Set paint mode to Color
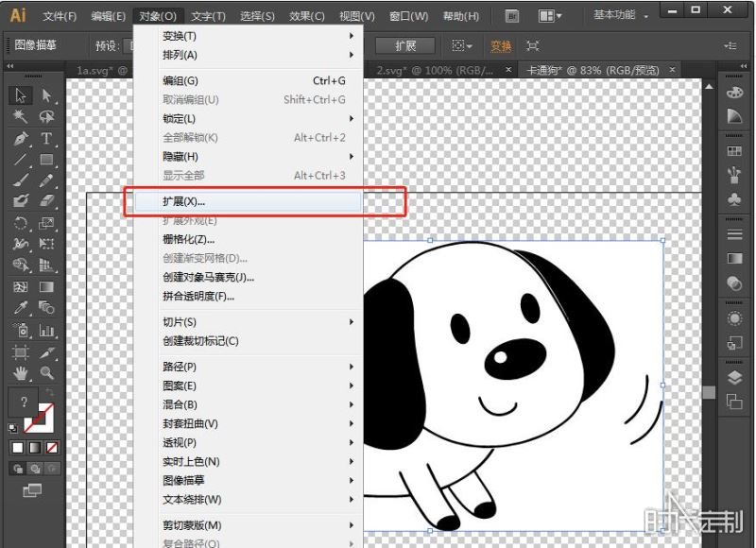The image size is (756, 548). tap(18, 448)
